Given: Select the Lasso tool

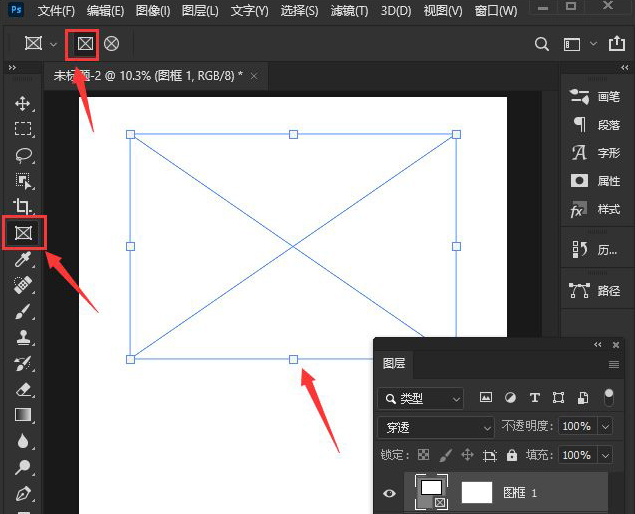Looking at the screenshot, I should [x=23, y=155].
